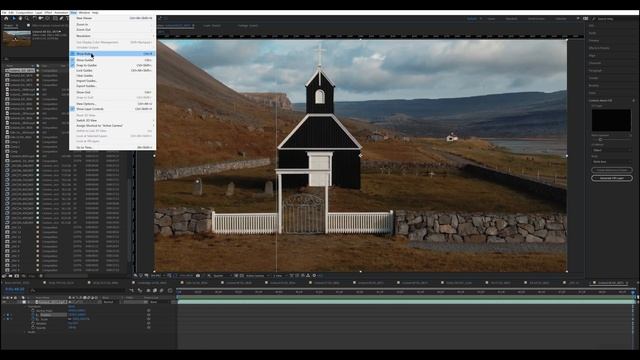Choose Lock Guides from View menu
Screen dimensions: 640x360
[x=112, y=70]
